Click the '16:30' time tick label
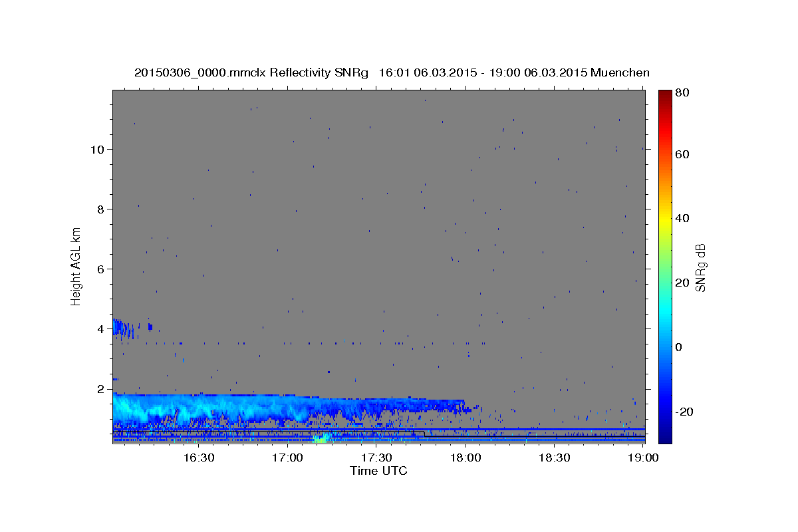798x532 pixels. point(199,458)
